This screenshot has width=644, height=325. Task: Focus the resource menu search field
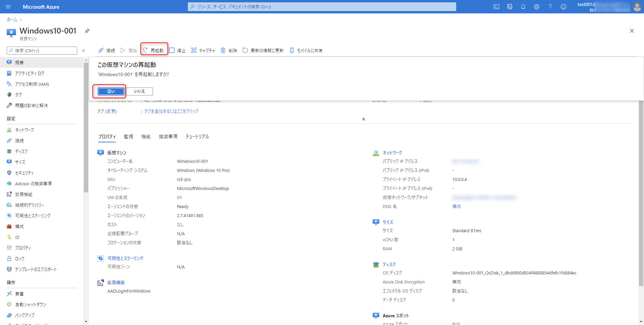[x=42, y=51]
